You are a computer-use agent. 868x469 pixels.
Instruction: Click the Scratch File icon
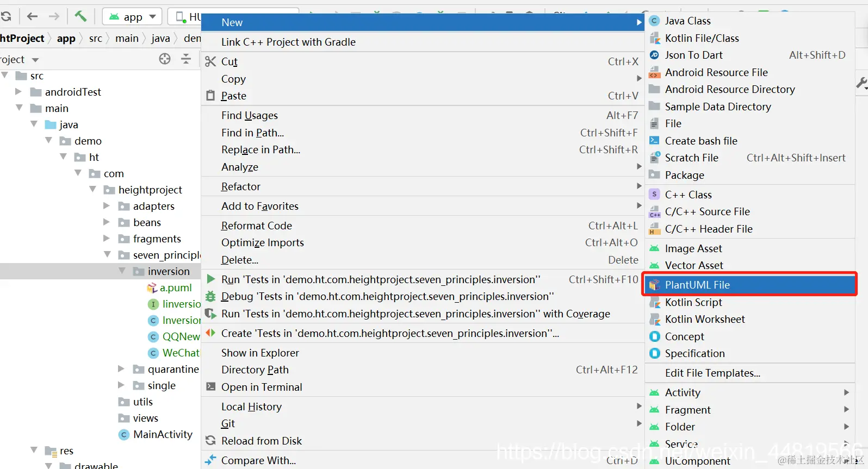(x=655, y=158)
